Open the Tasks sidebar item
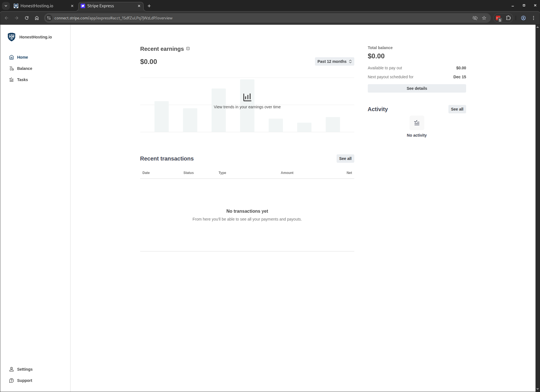This screenshot has width=540, height=392. 22,80
